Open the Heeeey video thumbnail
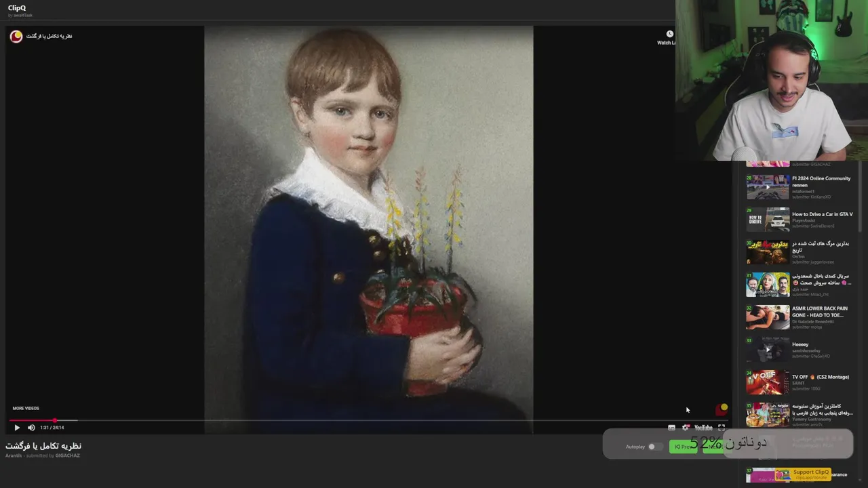Screen dimensions: 868x488 pyautogui.click(x=768, y=350)
